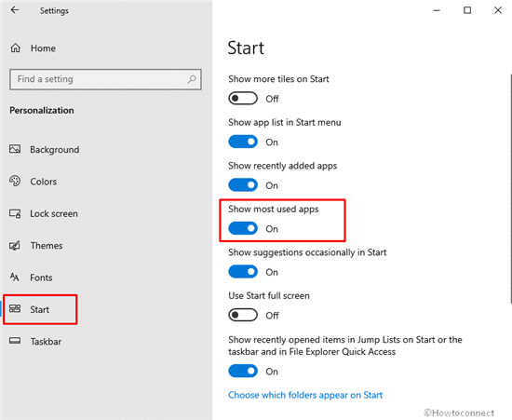Click the Themes brush icon
This screenshot has height=420, width=512.
pyautogui.click(x=15, y=245)
